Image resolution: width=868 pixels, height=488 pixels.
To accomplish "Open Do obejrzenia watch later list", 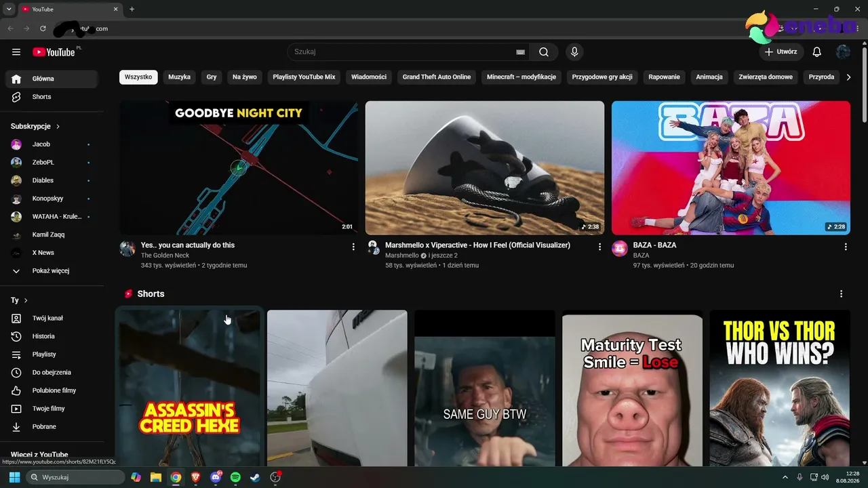I will coord(52,372).
